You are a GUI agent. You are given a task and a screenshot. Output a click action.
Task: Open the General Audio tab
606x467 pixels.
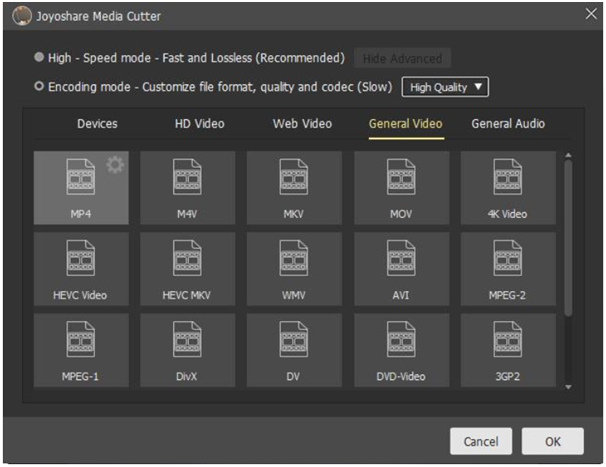(508, 124)
